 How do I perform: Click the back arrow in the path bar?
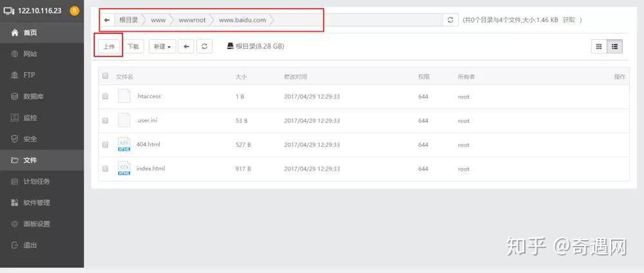click(x=107, y=20)
